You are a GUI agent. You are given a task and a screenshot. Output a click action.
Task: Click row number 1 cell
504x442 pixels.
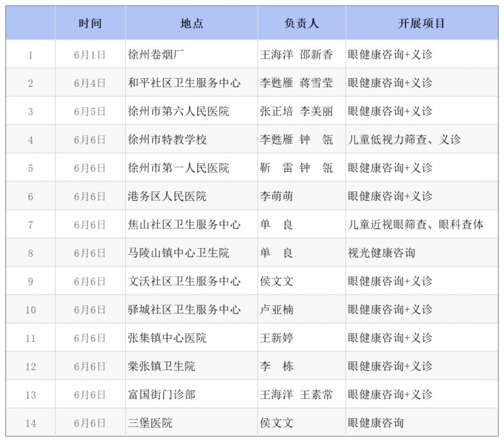[30, 55]
